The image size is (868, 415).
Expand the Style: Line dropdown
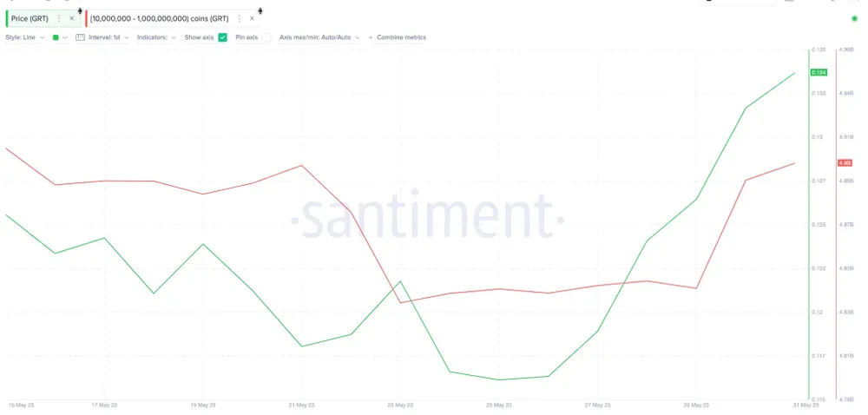(24, 37)
